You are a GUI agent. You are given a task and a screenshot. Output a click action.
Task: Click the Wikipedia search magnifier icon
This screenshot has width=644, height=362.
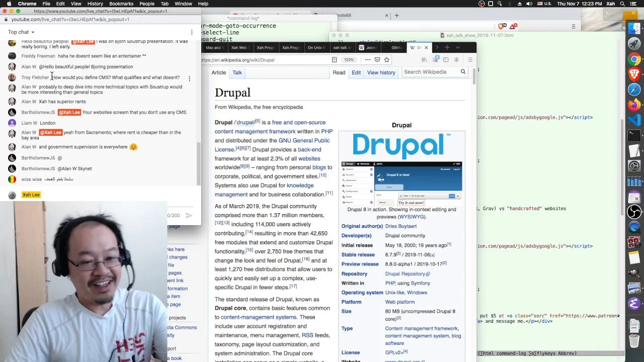tap(463, 72)
